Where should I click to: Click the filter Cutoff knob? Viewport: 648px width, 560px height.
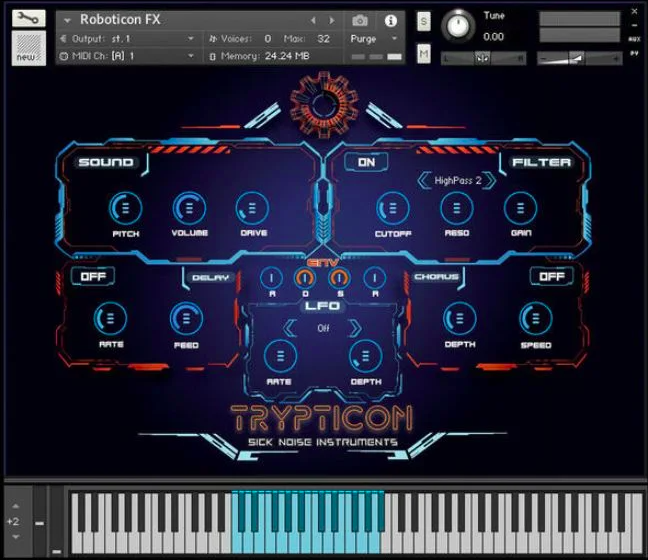click(x=393, y=208)
